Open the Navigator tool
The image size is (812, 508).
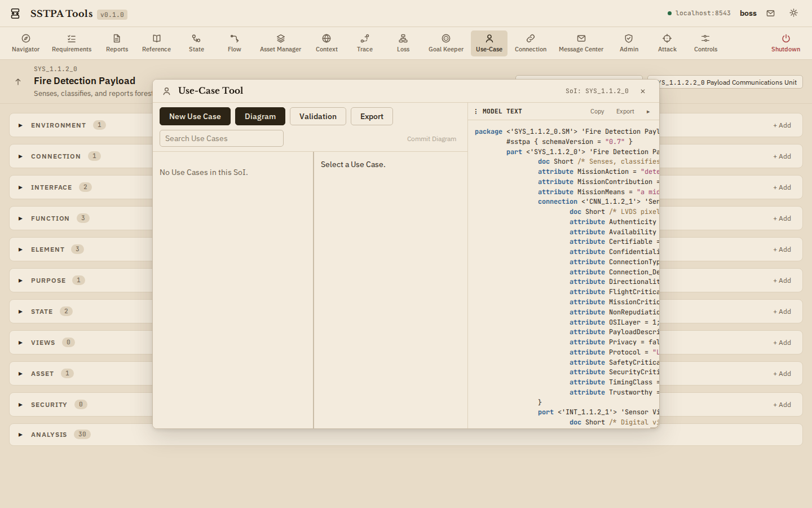(x=26, y=43)
